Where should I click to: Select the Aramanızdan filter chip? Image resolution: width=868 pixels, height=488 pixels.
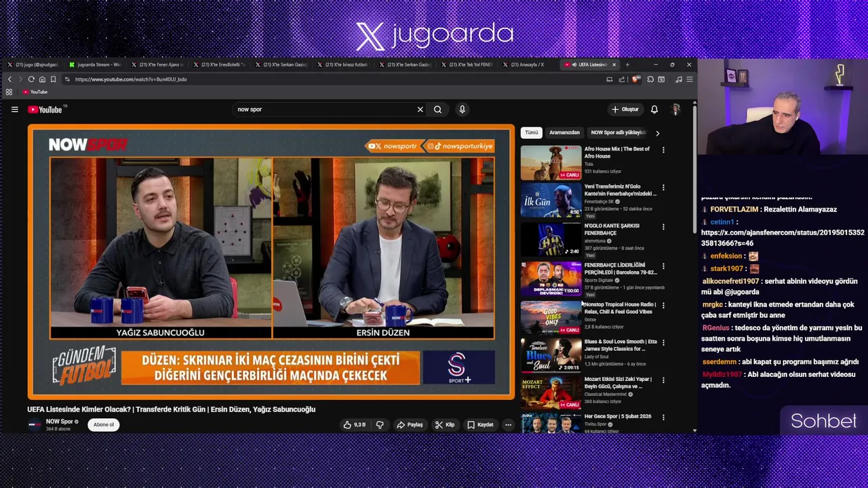pyautogui.click(x=564, y=133)
